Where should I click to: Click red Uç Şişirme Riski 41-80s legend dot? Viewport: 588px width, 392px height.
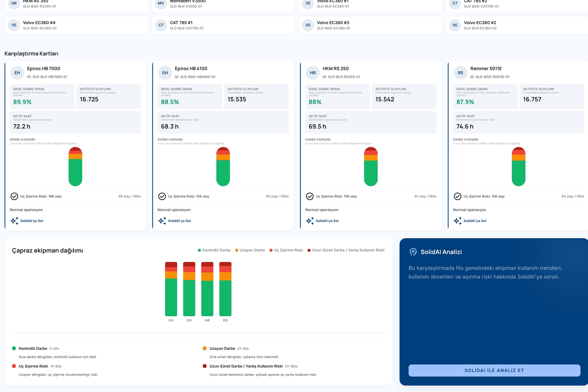pyautogui.click(x=14, y=366)
